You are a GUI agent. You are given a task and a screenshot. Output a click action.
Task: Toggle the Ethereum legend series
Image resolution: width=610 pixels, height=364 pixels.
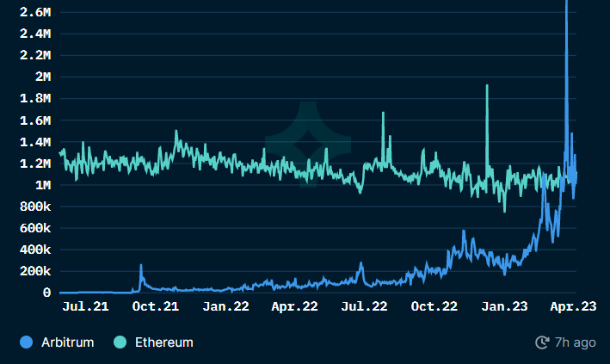point(153,342)
